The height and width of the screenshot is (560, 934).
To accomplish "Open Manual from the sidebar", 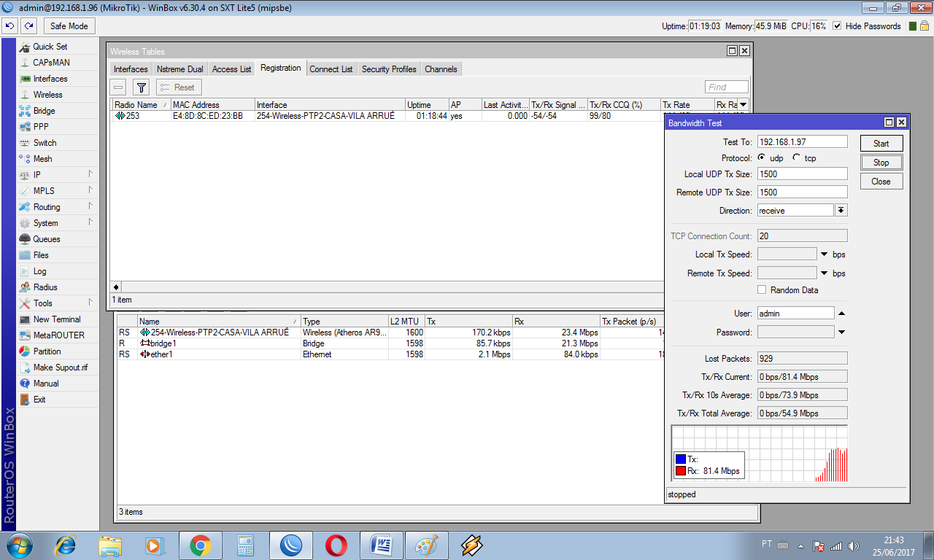I will tap(45, 384).
